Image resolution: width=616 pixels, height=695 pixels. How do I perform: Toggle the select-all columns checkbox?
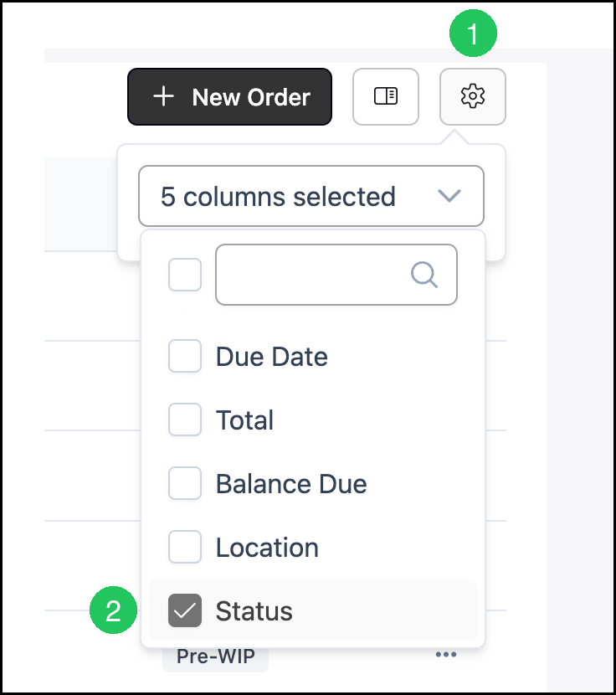185,275
